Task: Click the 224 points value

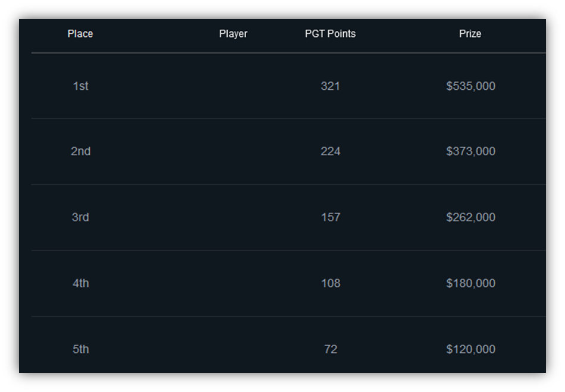Action: pyautogui.click(x=330, y=151)
